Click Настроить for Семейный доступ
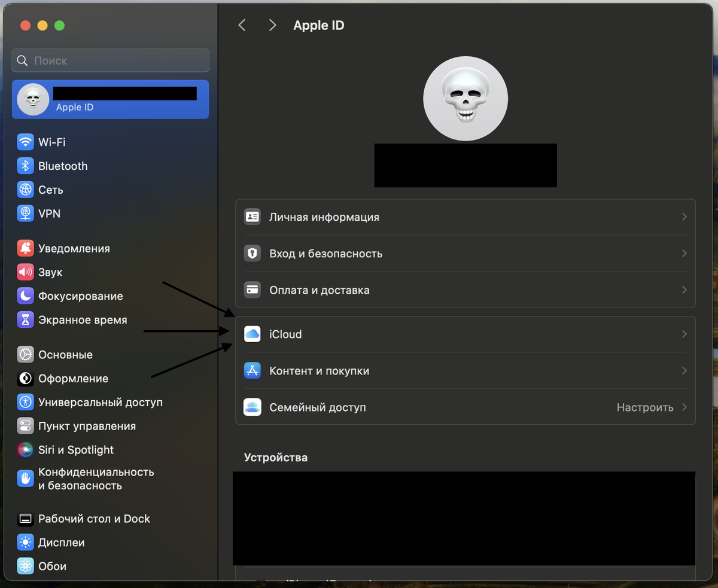 (x=645, y=407)
